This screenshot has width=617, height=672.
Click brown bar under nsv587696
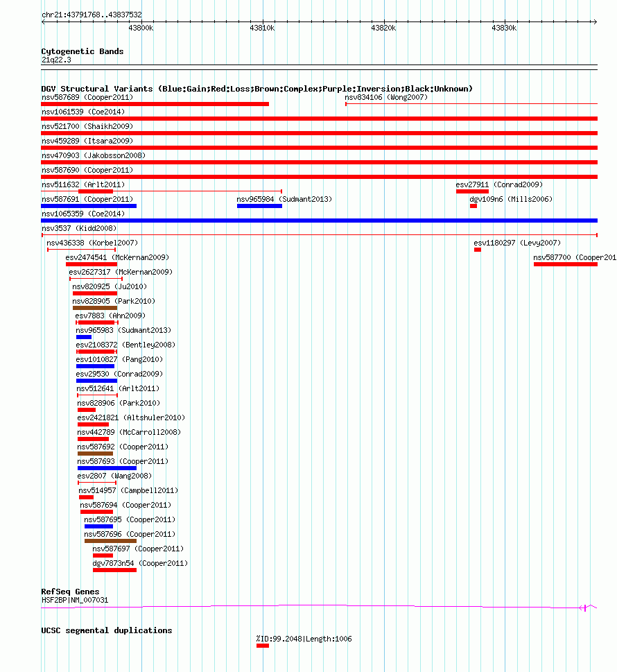pos(110,542)
